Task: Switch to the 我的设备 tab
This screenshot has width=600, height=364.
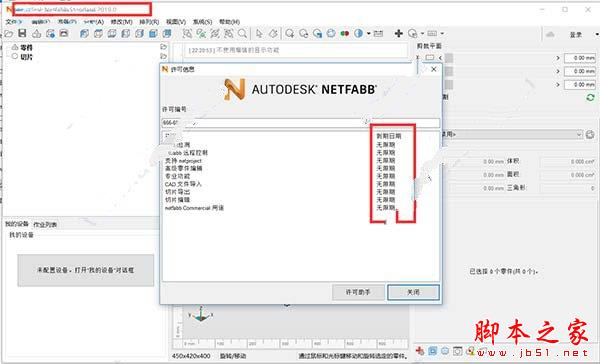Action: coord(17,224)
